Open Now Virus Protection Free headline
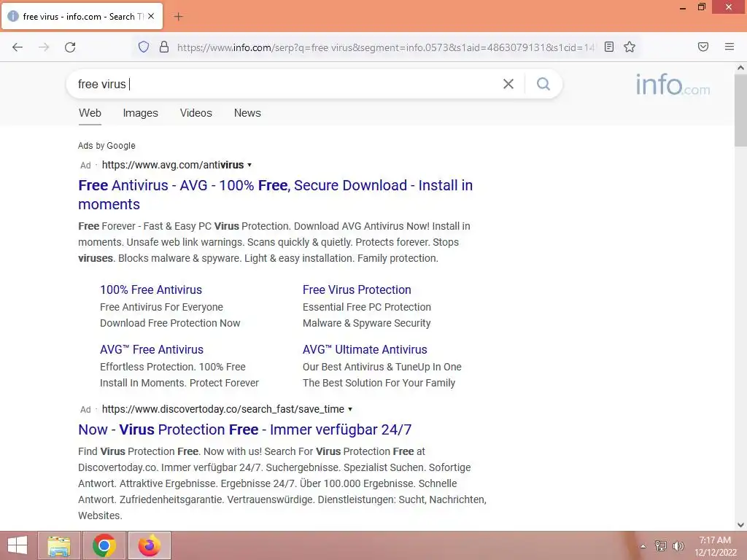 pos(245,429)
